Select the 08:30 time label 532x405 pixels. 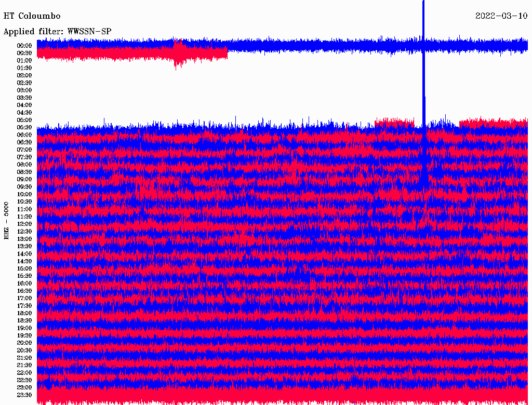tap(24, 172)
